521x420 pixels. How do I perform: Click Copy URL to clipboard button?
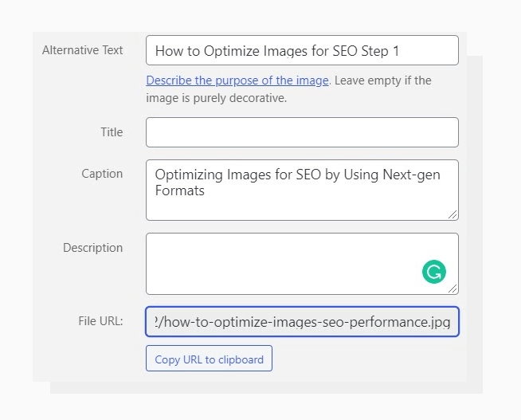(x=209, y=358)
